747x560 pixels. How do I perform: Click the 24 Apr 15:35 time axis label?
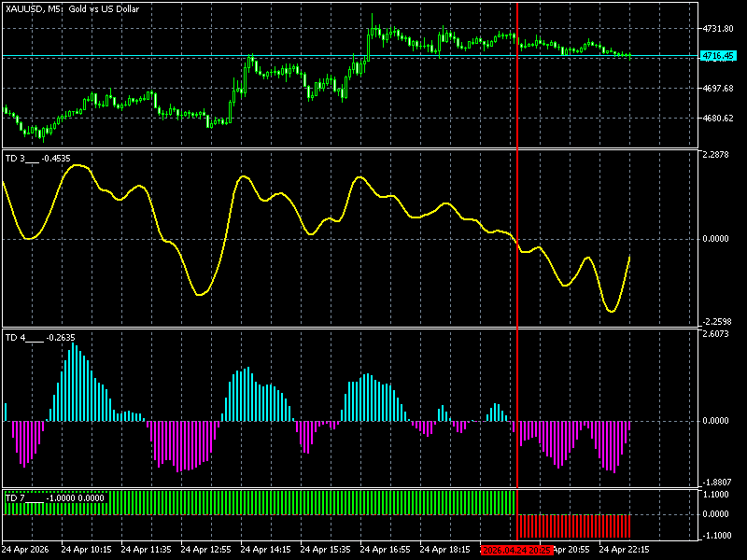tap(325, 550)
